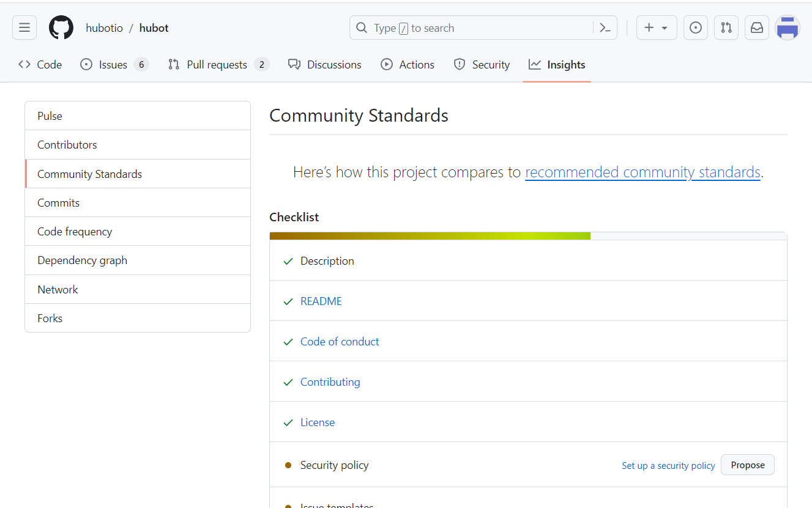The height and width of the screenshot is (508, 812).
Task: Click the checklist completion progress bar
Action: click(x=528, y=236)
